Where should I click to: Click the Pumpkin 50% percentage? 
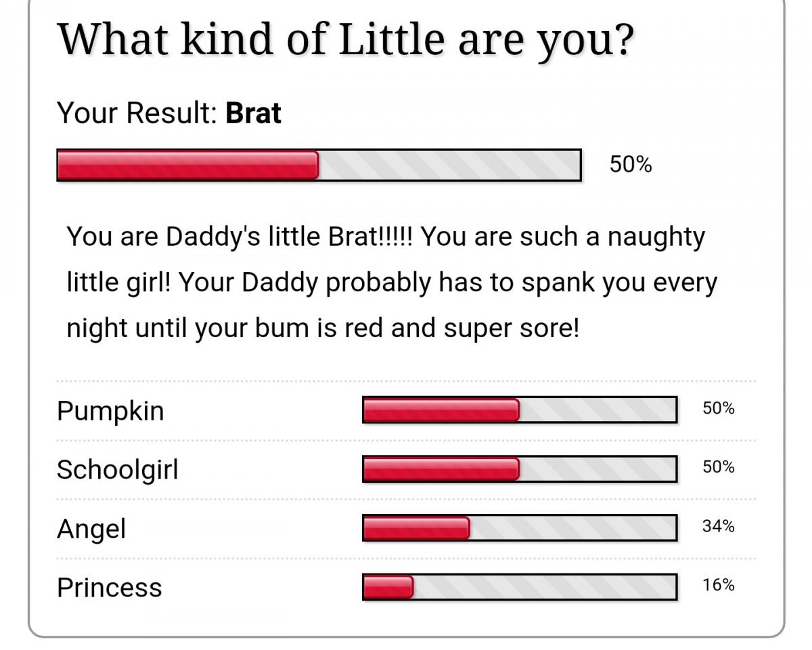[719, 408]
